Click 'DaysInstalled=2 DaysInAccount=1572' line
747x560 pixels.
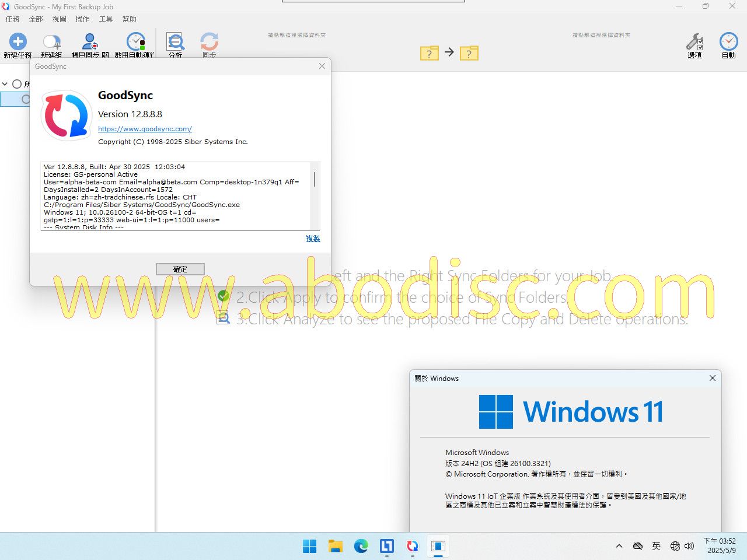pyautogui.click(x=109, y=190)
